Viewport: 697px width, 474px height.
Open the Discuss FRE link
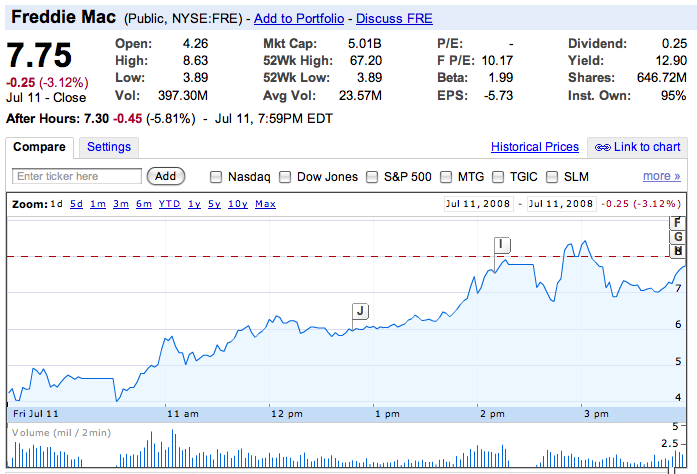coord(394,19)
